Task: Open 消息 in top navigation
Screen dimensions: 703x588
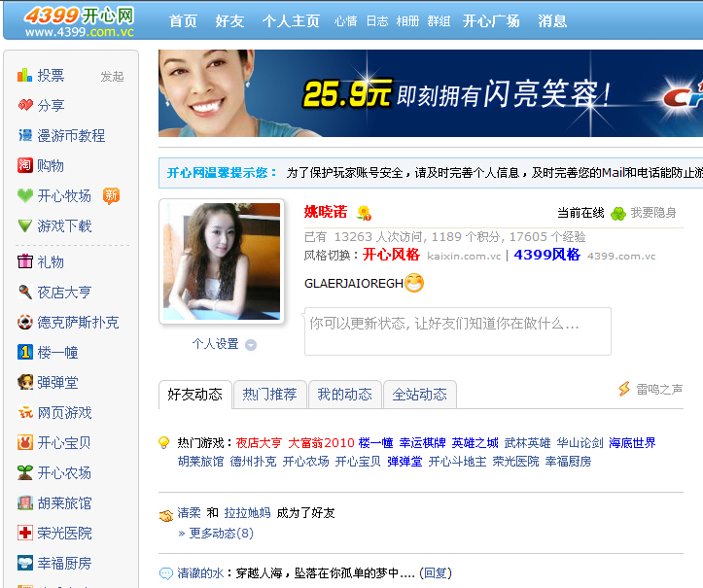Action: tap(552, 21)
